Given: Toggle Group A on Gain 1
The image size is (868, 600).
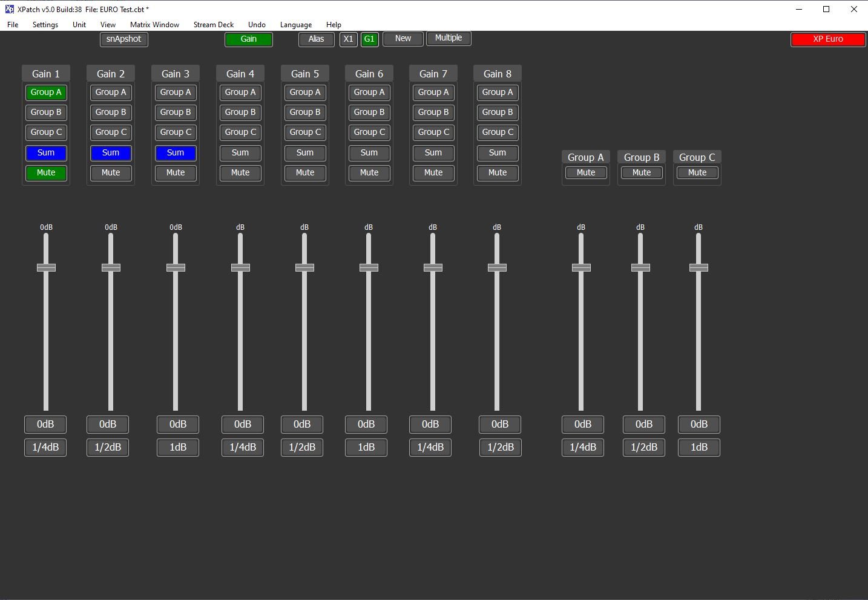Looking at the screenshot, I should tap(45, 92).
